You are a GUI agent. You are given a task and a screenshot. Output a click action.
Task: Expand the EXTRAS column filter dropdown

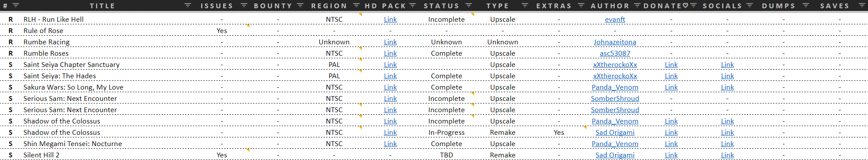(581, 6)
